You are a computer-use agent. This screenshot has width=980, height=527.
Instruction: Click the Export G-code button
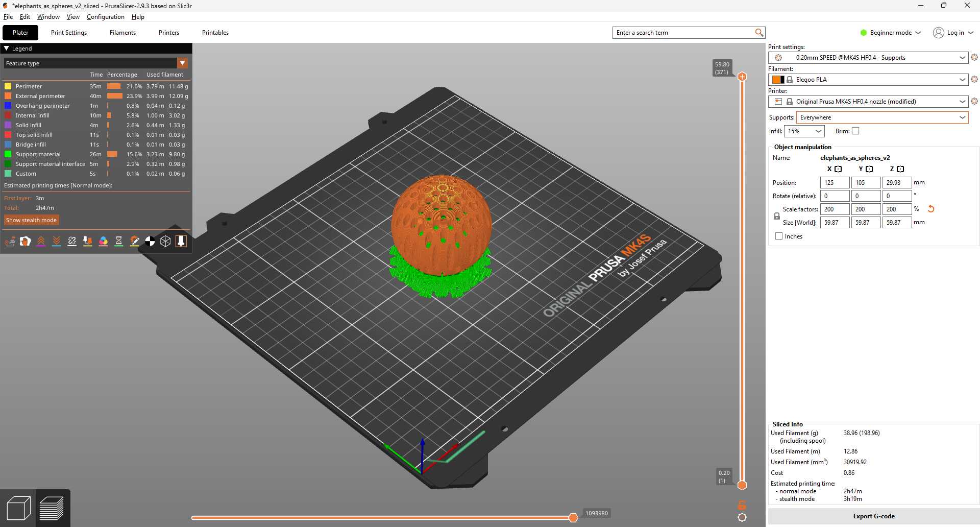click(873, 516)
